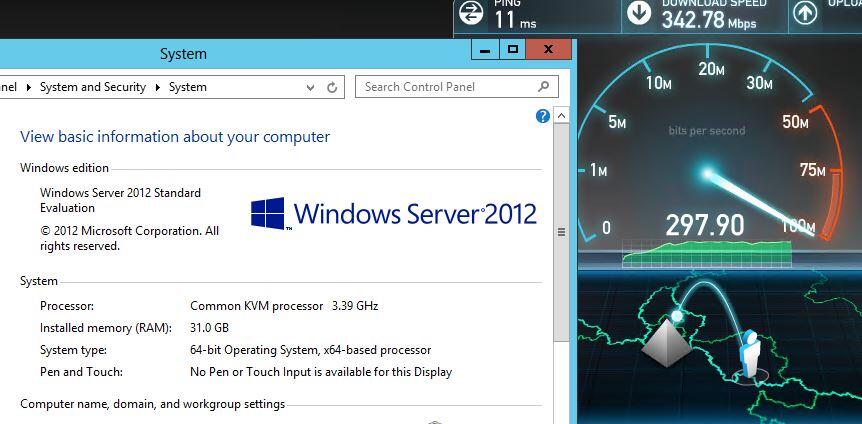This screenshot has height=424, width=862.
Task: Click Windows Server 2012 Standard Evaluation text
Action: (120, 200)
